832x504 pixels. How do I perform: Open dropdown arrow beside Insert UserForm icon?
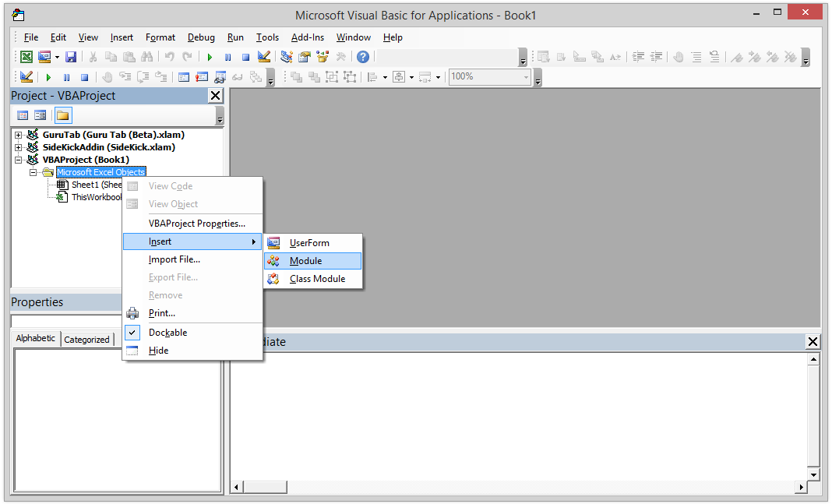coord(57,57)
